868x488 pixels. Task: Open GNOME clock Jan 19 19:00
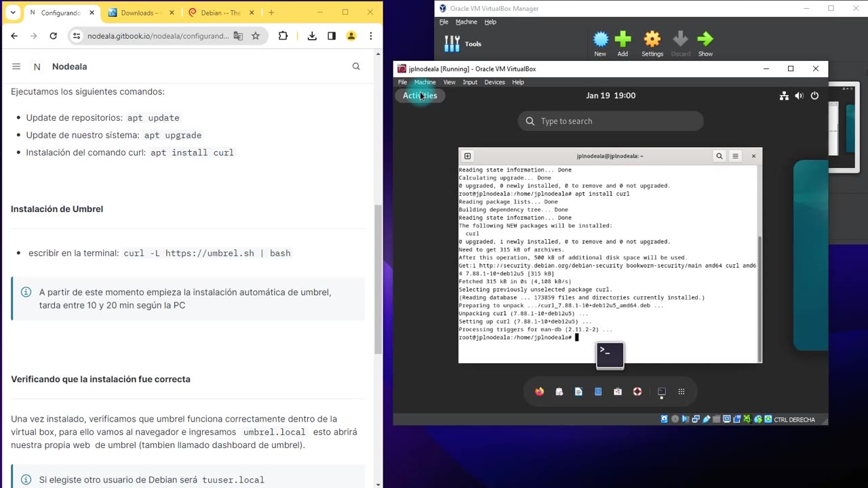[x=610, y=96]
